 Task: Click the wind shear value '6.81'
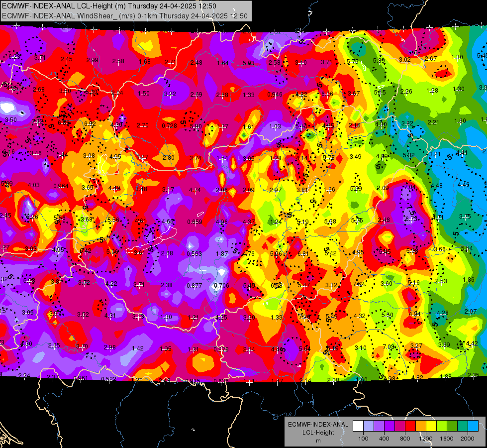[303, 253]
